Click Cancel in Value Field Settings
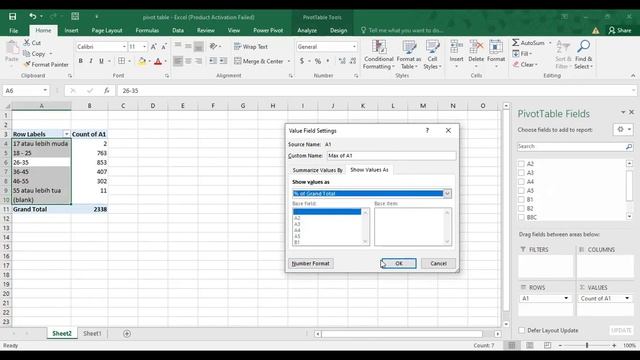 [438, 263]
